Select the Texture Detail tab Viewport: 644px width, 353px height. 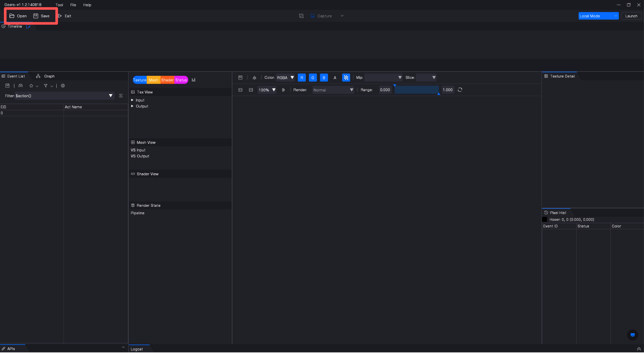click(x=560, y=76)
